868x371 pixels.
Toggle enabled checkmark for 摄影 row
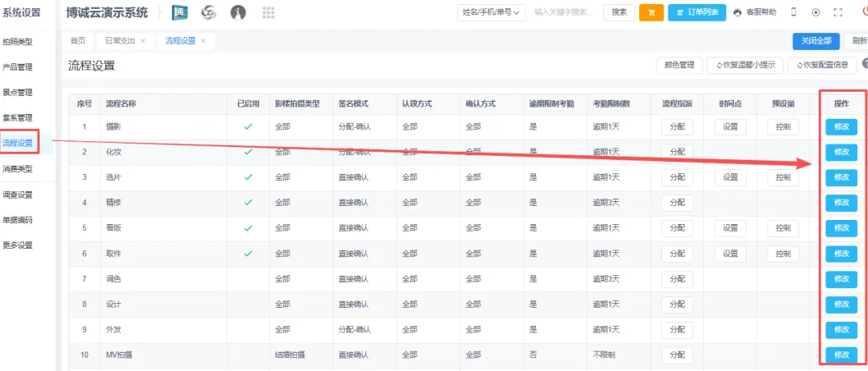click(x=249, y=126)
